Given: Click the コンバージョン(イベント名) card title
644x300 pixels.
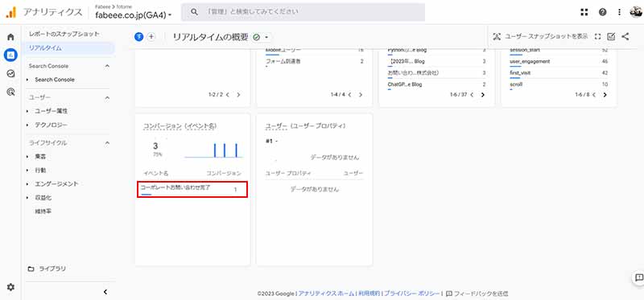Looking at the screenshot, I should click(x=180, y=126).
